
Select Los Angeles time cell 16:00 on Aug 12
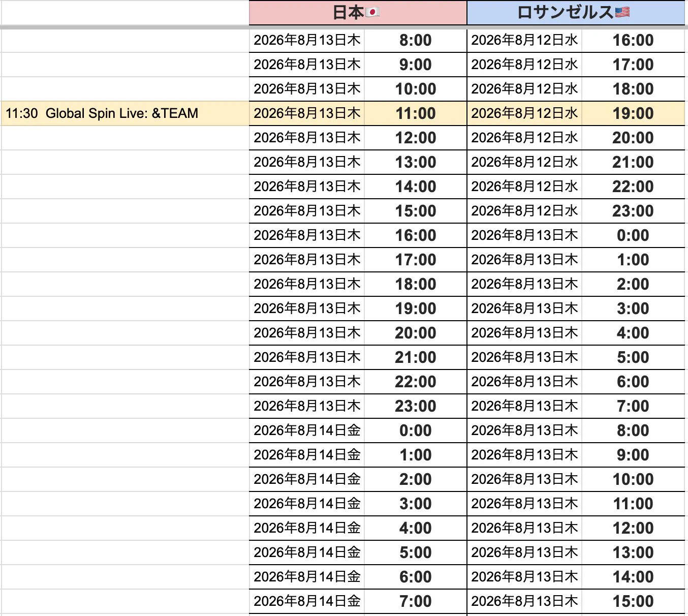tap(633, 40)
